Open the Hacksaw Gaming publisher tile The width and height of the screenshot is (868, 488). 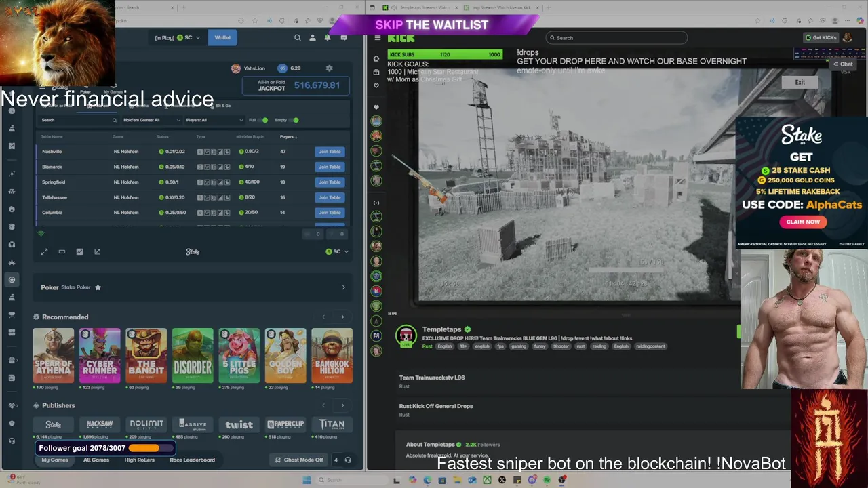tap(100, 424)
